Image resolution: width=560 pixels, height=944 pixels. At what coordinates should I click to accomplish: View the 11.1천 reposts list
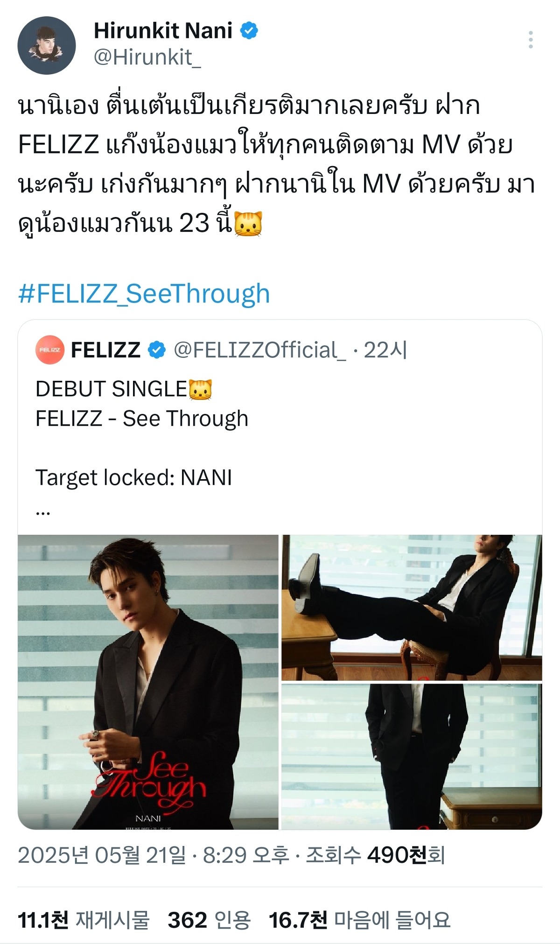point(83,920)
